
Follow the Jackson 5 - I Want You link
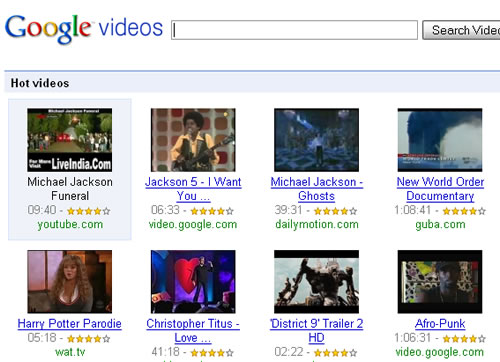(193, 189)
